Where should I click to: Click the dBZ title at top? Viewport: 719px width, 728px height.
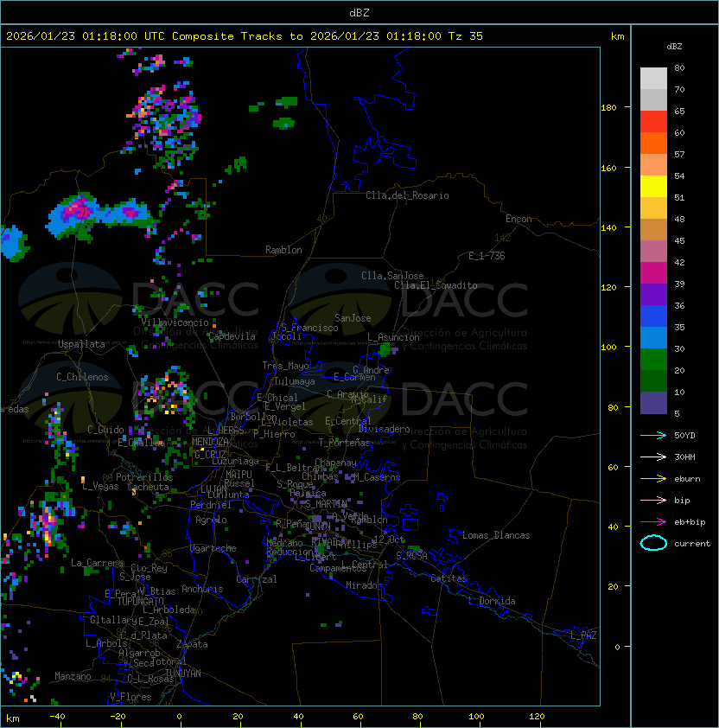click(x=359, y=12)
